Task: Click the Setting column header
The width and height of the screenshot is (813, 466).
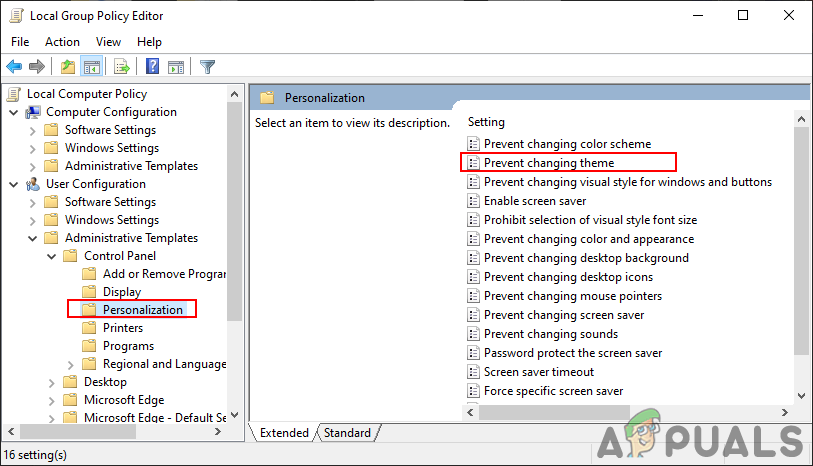Action: tap(486, 122)
